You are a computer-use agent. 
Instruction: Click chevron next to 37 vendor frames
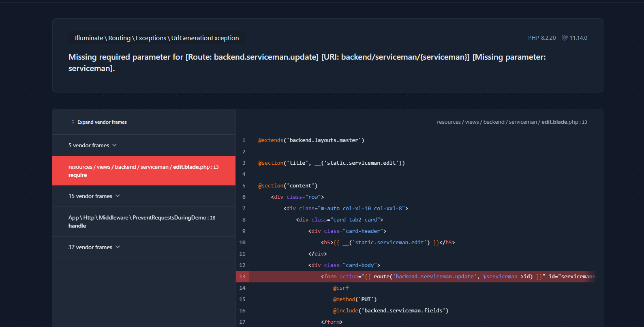point(118,247)
